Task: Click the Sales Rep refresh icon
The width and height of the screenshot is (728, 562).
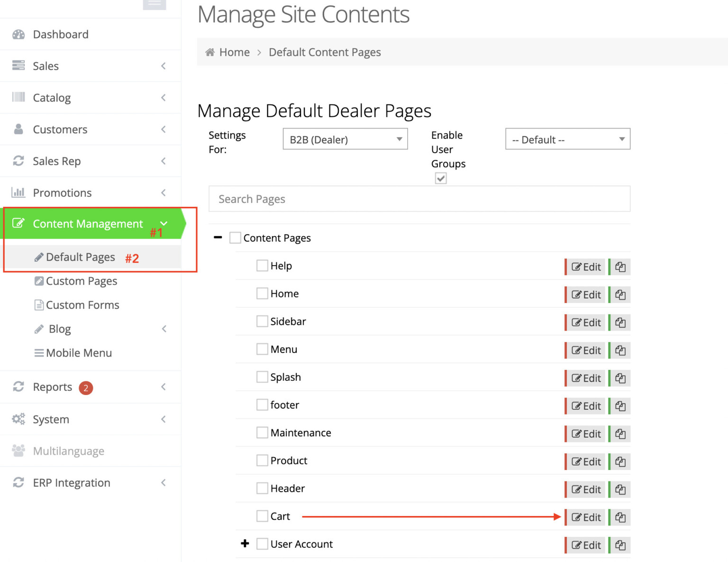Action: pyautogui.click(x=19, y=161)
